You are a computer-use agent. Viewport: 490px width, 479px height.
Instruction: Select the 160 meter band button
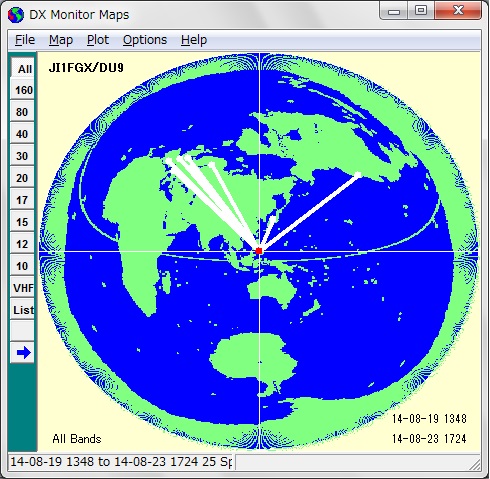click(22, 89)
